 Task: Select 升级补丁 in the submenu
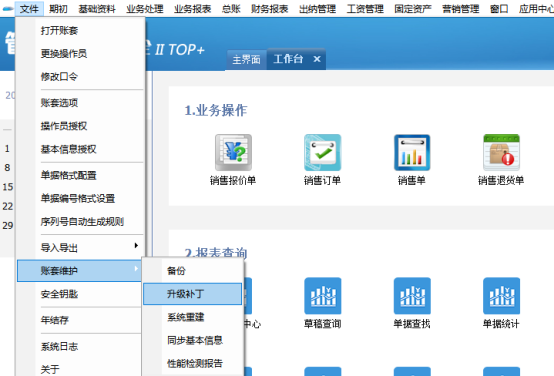[193, 294]
